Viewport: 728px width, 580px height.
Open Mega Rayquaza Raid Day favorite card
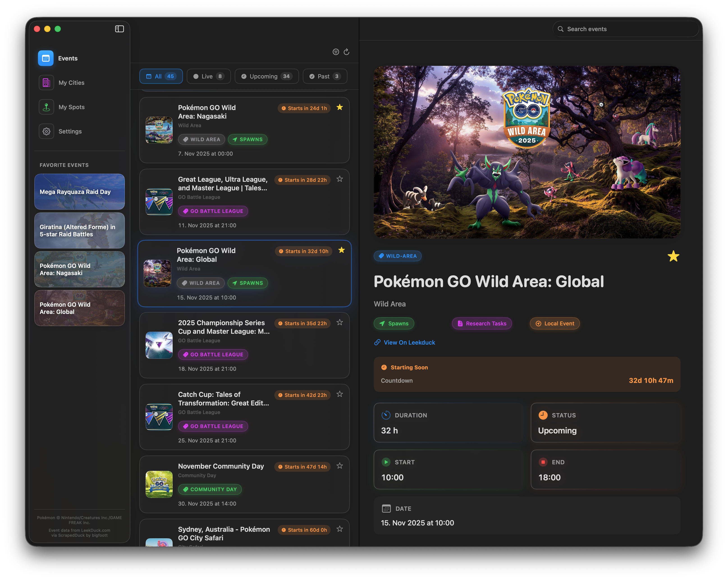(79, 191)
